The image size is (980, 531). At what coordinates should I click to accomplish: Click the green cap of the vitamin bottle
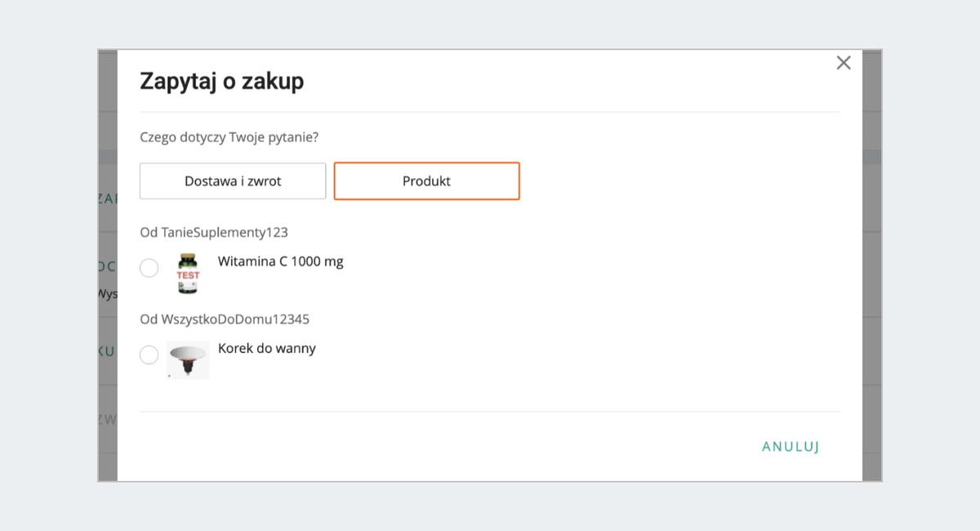189,259
